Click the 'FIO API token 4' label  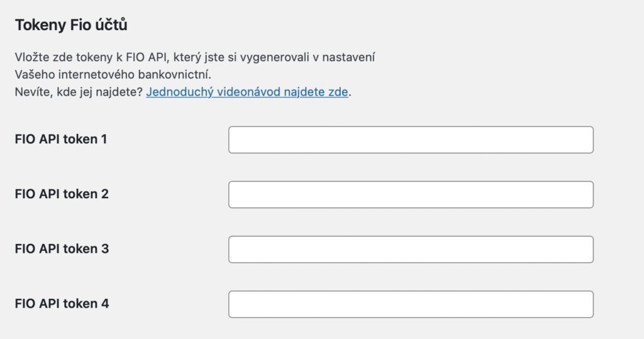(x=62, y=303)
